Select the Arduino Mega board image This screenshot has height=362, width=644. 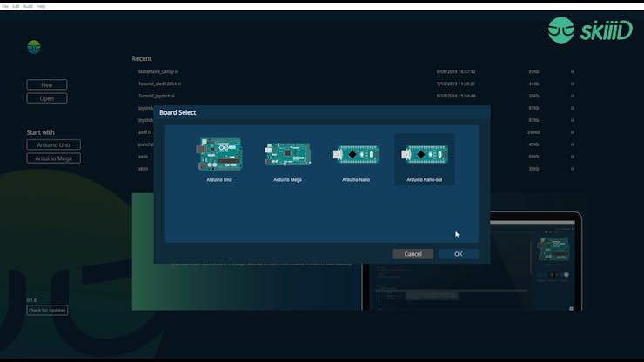click(287, 154)
